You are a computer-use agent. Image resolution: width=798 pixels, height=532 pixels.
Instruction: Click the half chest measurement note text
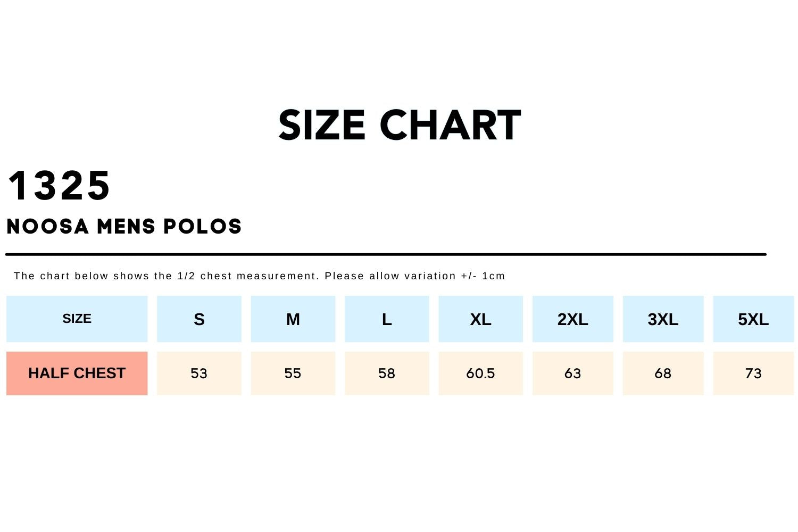pyautogui.click(x=259, y=276)
